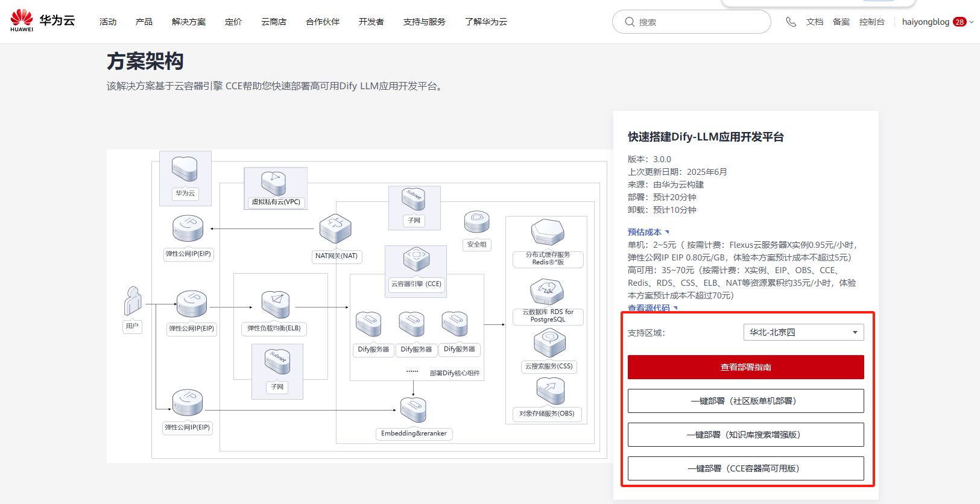Screen dimensions: 980x504
Task: Open the 开发者 menu
Action: 371,22
